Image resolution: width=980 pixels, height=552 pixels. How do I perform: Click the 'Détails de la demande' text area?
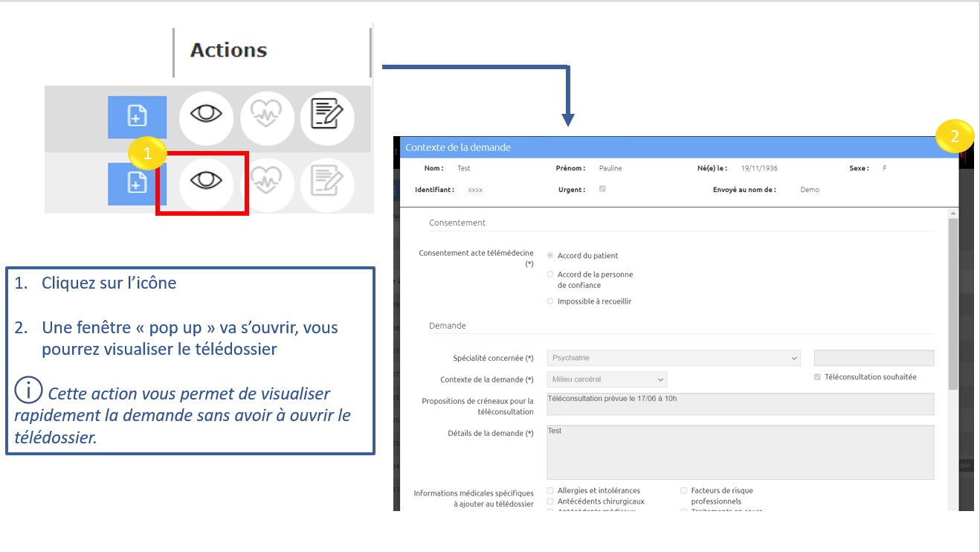(x=740, y=452)
